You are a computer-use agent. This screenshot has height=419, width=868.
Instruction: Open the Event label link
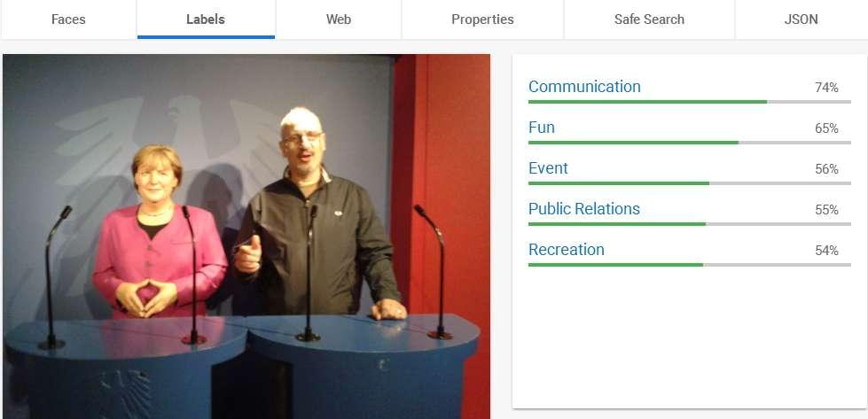coord(548,168)
